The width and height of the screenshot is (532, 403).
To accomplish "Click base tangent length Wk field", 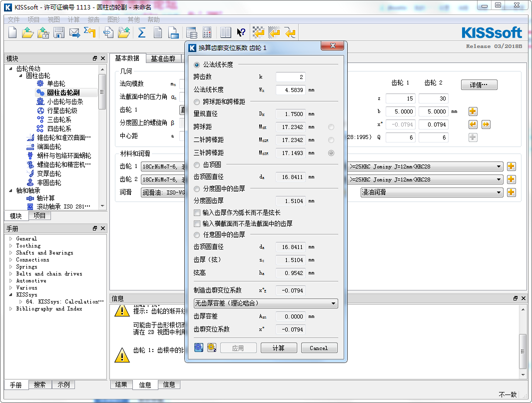I will (x=290, y=90).
